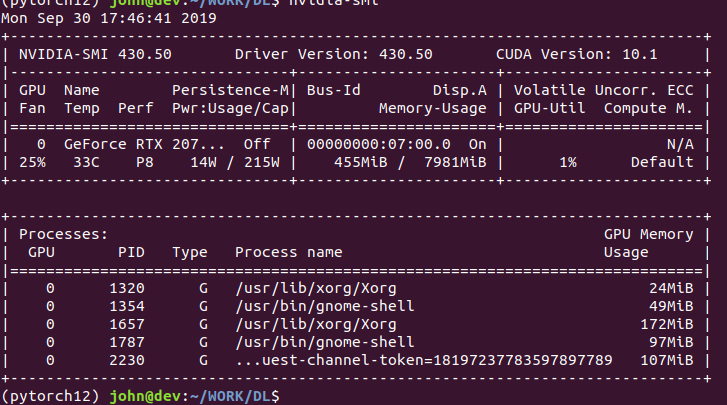Click the /usr/lib/xorg/Xorg entry for PID 1320
The height and width of the screenshot is (405, 727).
(x=316, y=288)
